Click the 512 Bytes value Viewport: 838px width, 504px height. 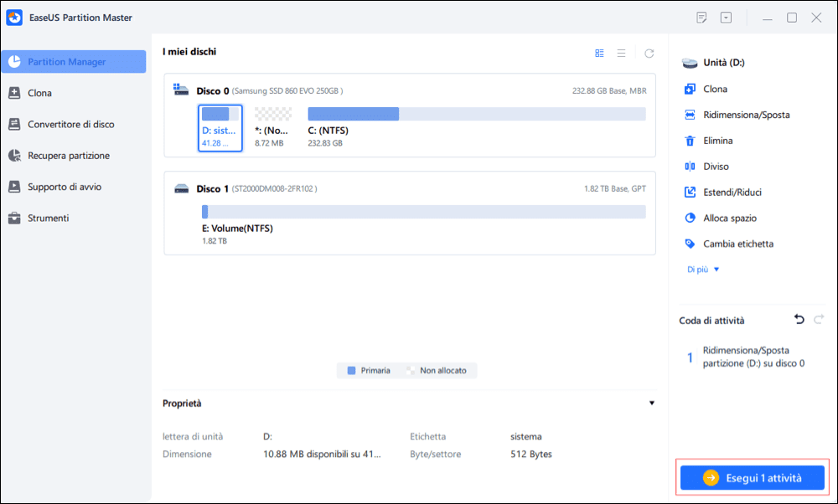(x=531, y=455)
